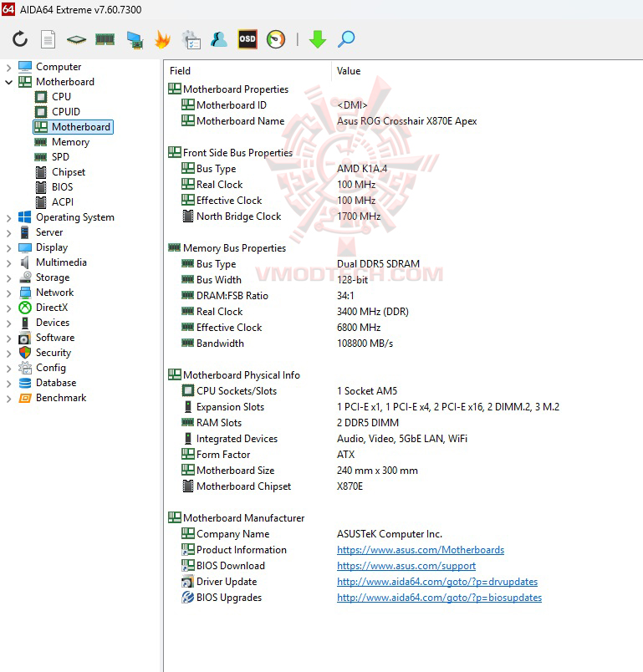Open the checklist gear toolbar icon
Viewport: 643px width, 672px height.
coord(191,39)
